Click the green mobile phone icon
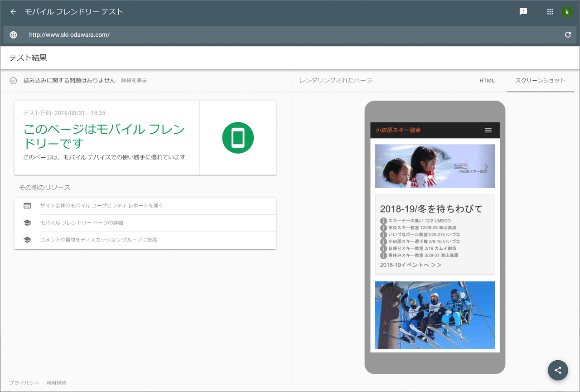Image resolution: width=580 pixels, height=392 pixels. click(x=238, y=138)
